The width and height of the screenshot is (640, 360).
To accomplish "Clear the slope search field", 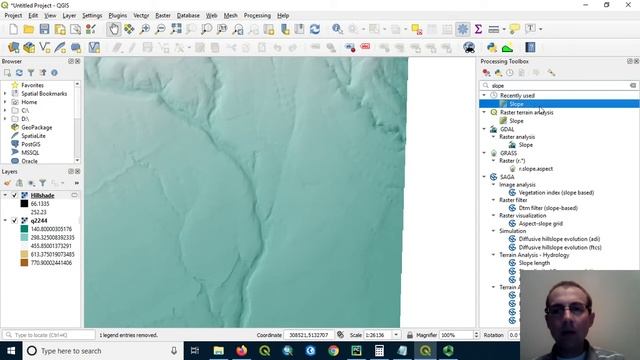I will (x=633, y=85).
